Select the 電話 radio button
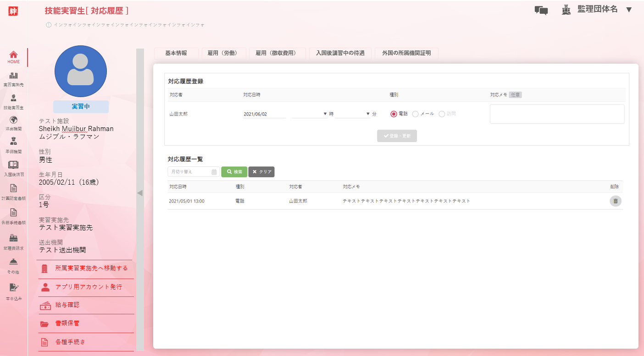This screenshot has height=356, width=644. point(394,114)
